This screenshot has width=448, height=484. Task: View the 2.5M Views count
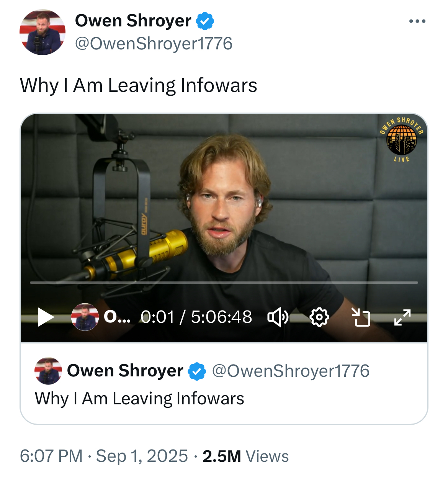pos(245,456)
